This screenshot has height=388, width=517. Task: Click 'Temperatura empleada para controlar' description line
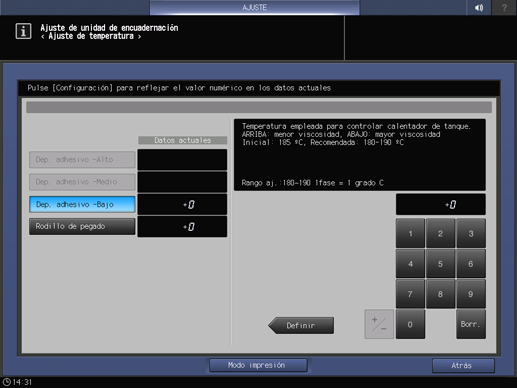point(356,126)
